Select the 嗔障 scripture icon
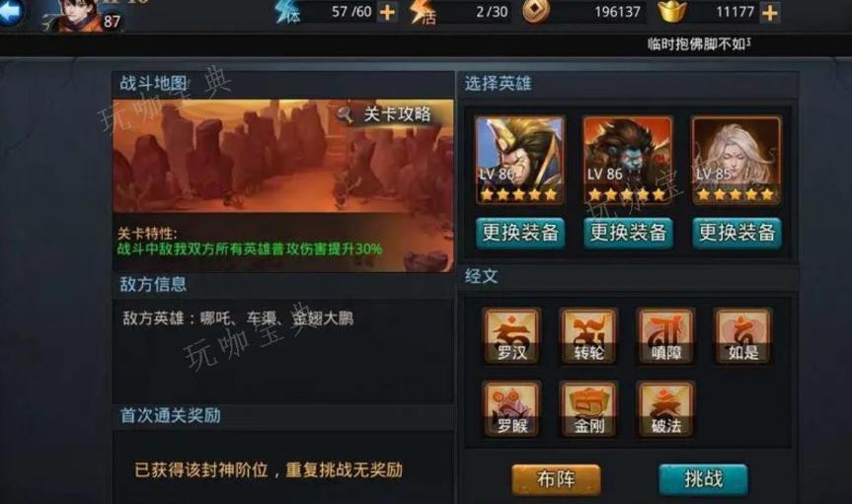 pos(666,336)
